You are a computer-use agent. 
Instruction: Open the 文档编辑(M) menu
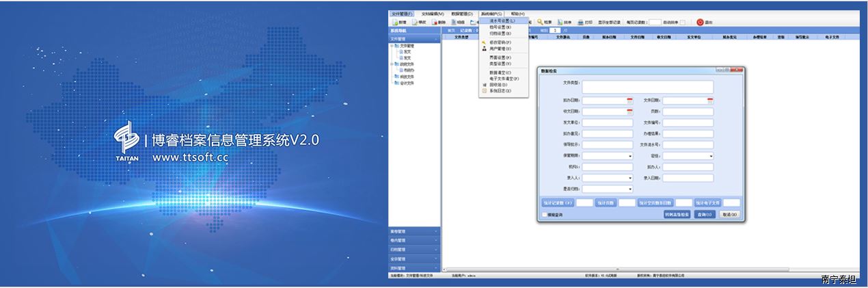(432, 14)
